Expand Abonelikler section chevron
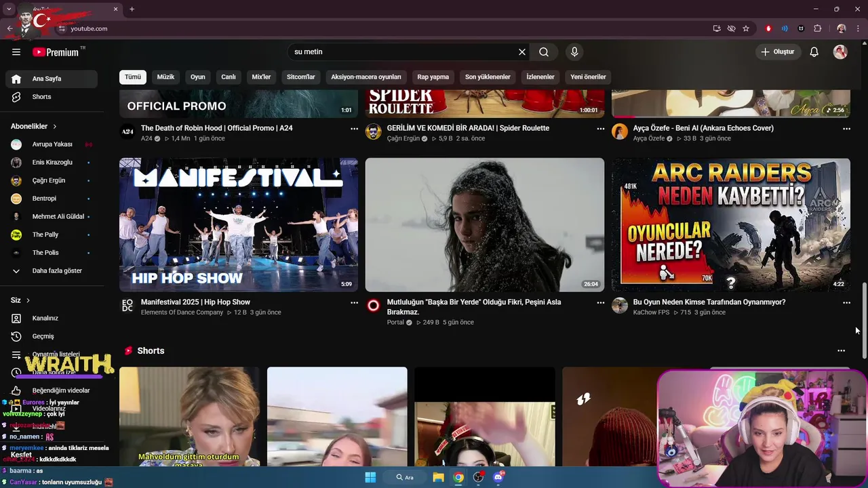 pos(55,127)
